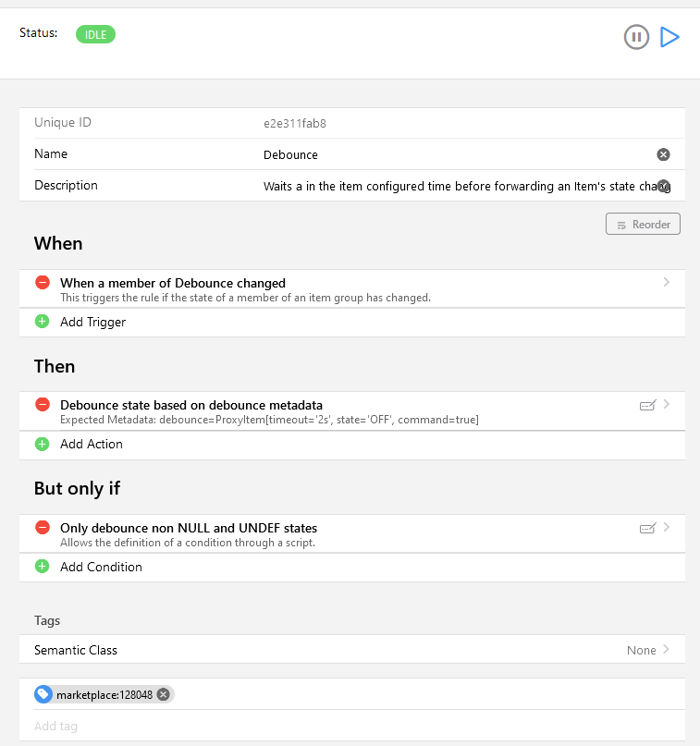The width and height of the screenshot is (700, 746).
Task: Click into the Name field showing Debounce
Action: tap(457, 154)
